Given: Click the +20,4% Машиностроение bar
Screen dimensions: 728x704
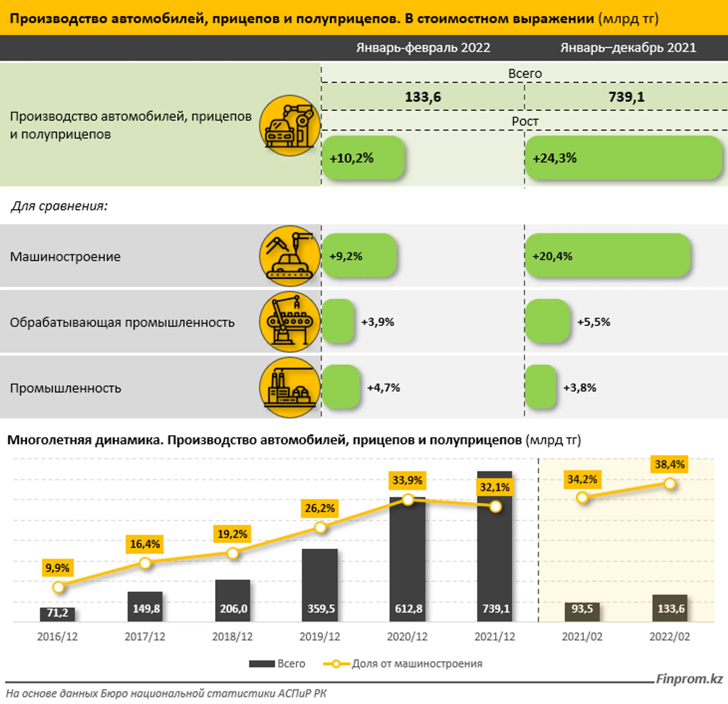Looking at the screenshot, I should [x=608, y=255].
